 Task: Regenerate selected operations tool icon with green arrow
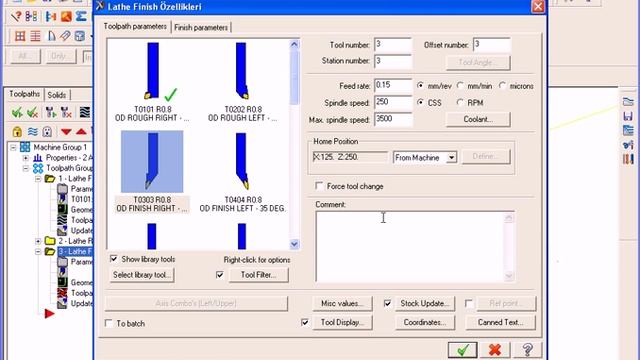tap(50, 112)
